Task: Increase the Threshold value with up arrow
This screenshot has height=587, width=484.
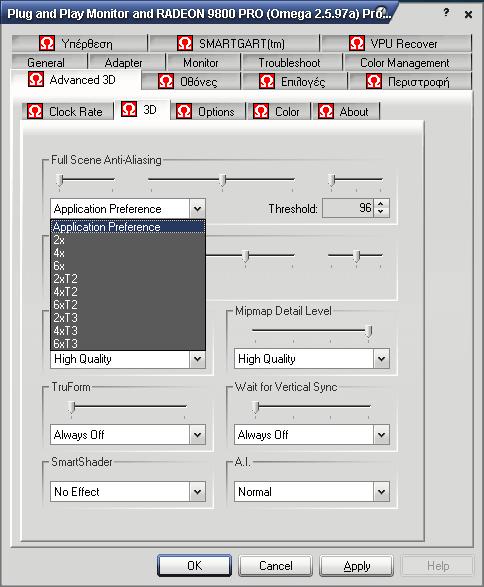Action: (381, 204)
